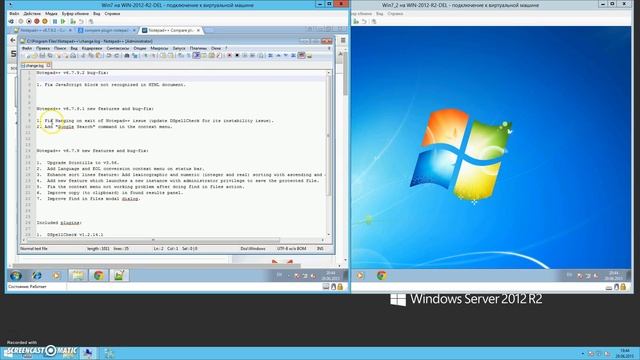The width and height of the screenshot is (640, 360).
Task: Click line "Included plugins:" in editor
Action: click(60, 222)
